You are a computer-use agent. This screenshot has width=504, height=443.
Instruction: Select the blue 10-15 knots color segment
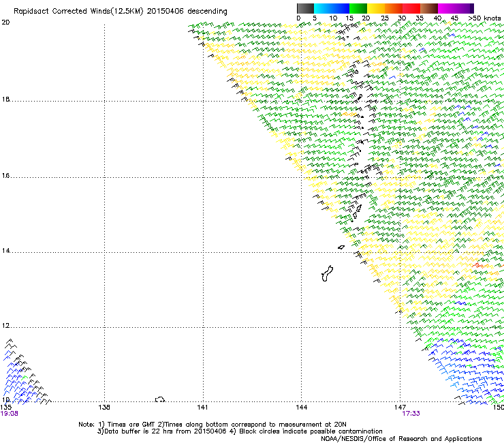[x=341, y=8]
